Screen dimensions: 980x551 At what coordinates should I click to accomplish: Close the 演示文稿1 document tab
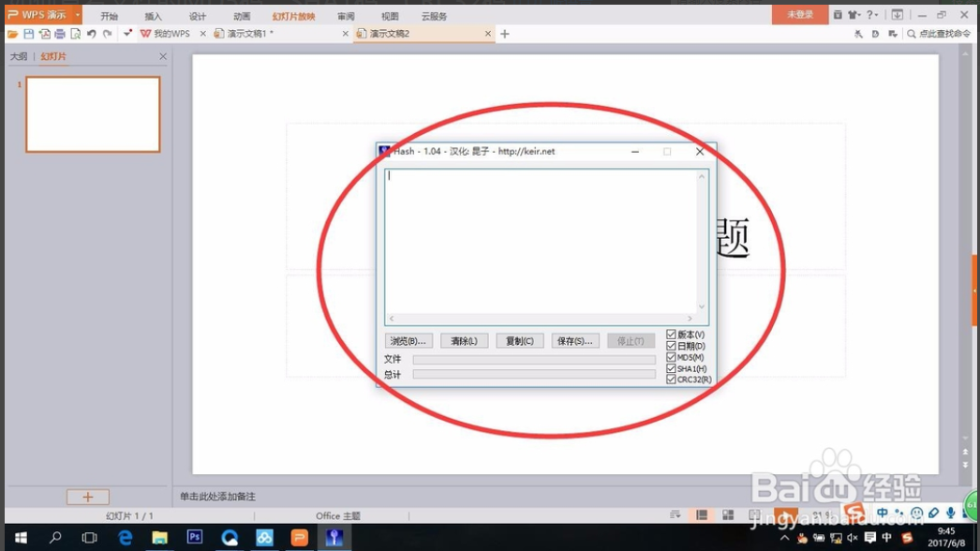[x=345, y=34]
